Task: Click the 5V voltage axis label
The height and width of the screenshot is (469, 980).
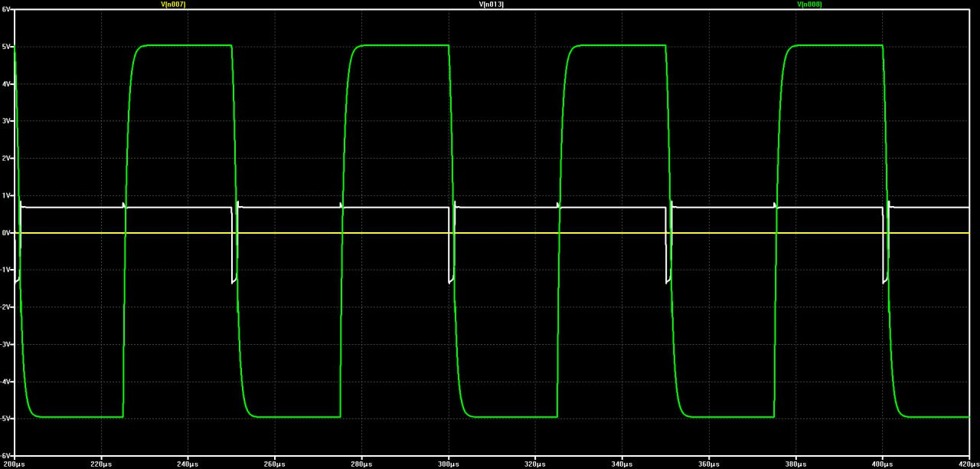Action: pos(6,47)
